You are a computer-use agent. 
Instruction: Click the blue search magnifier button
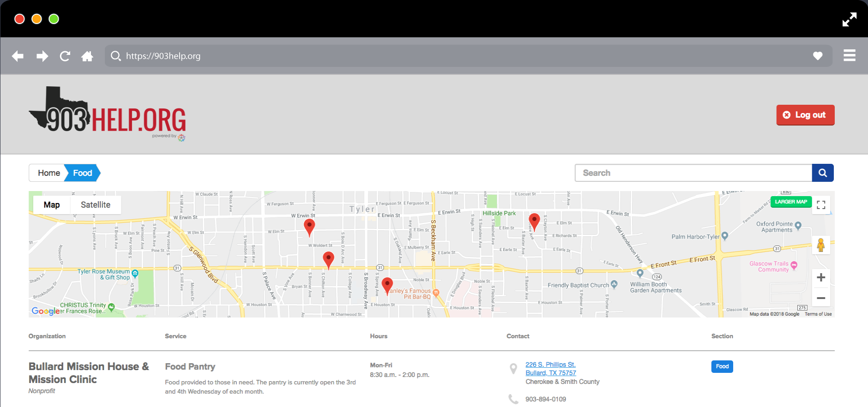tap(822, 173)
